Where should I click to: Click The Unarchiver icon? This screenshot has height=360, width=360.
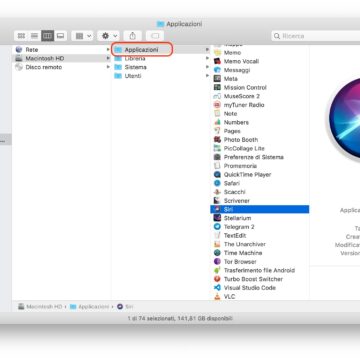[217, 244]
